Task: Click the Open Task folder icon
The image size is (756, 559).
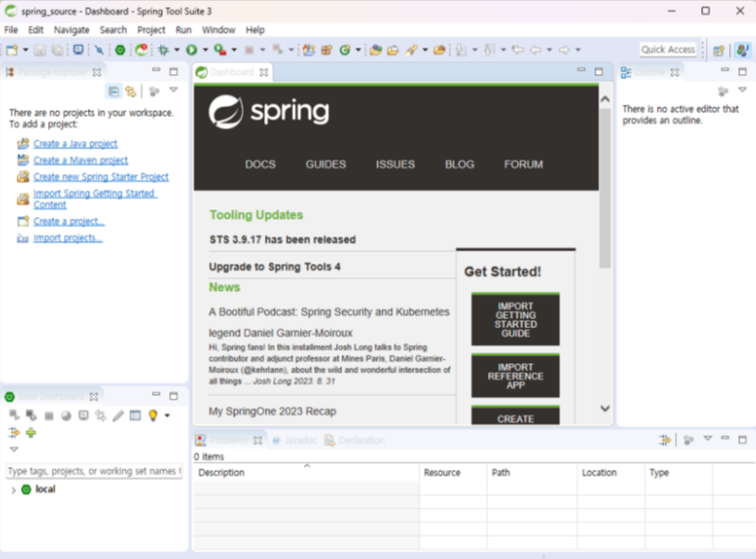Action: pos(393,50)
